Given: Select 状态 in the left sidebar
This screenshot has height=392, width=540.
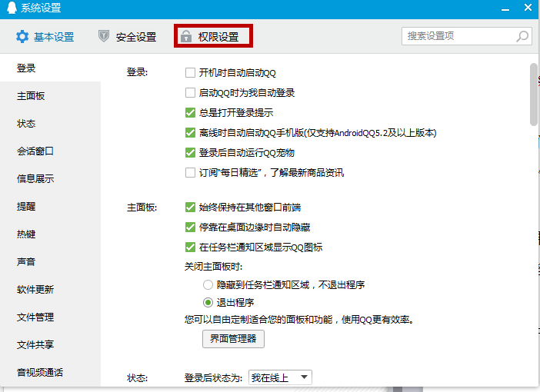Looking at the screenshot, I should [x=50, y=123].
